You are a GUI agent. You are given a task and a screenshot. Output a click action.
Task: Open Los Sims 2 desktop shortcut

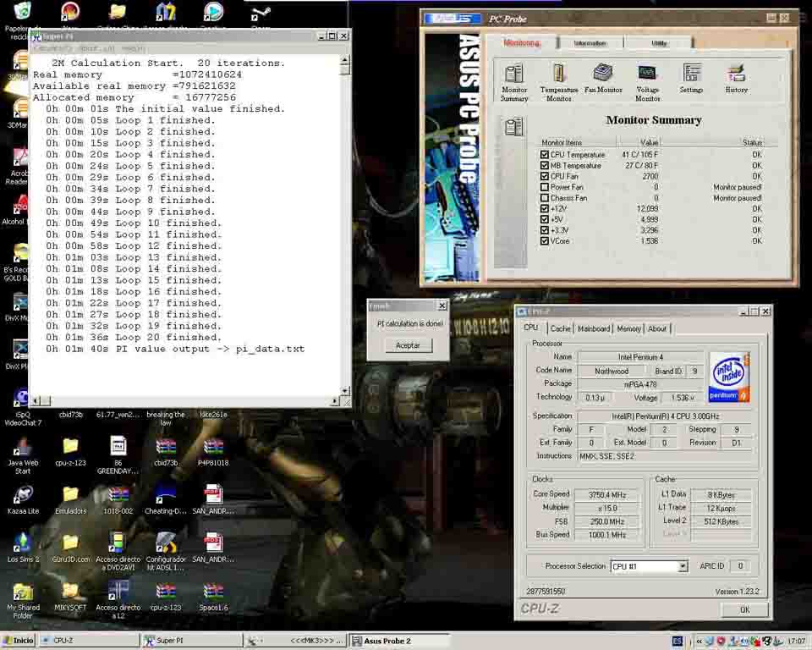click(x=23, y=543)
